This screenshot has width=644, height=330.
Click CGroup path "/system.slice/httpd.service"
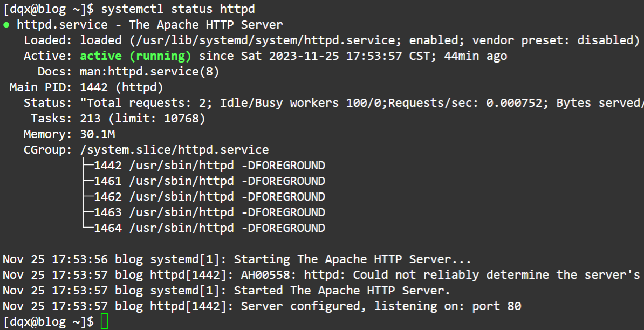(175, 149)
